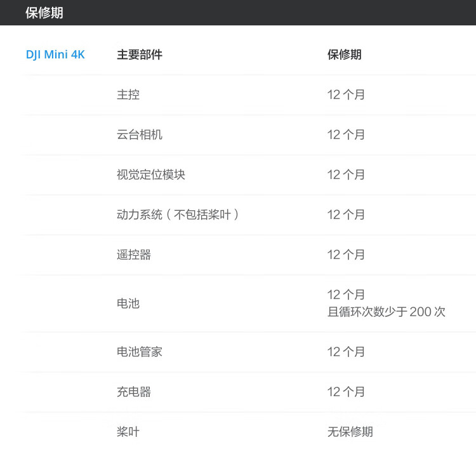Select the 主控 component label
The width and height of the screenshot is (476, 461).
(x=128, y=95)
